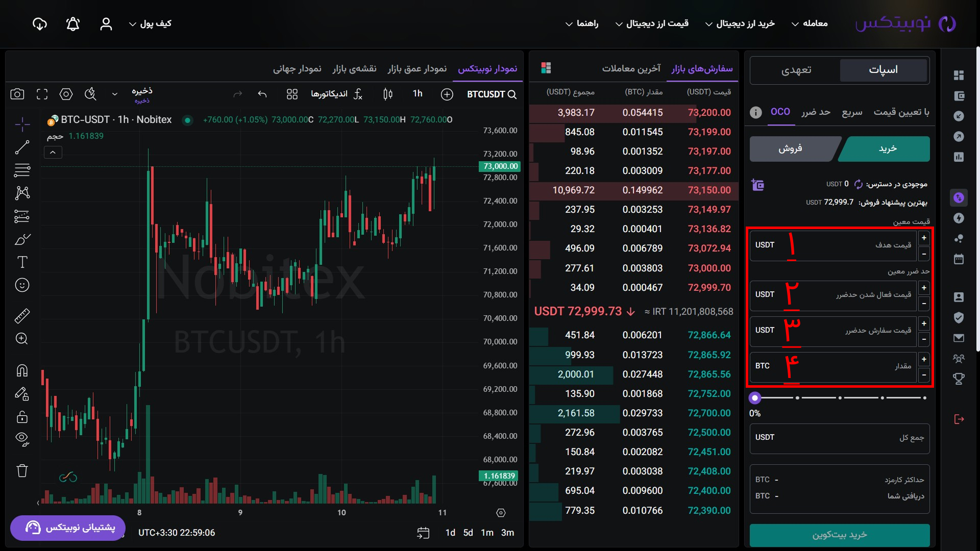Click the ruler measure tool
Image resolution: width=980 pixels, height=551 pixels.
[22, 316]
